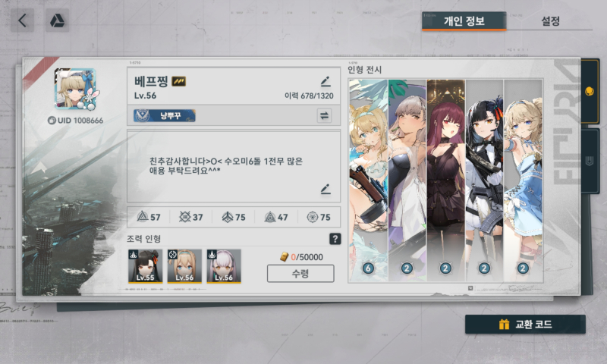This screenshot has height=364, width=607.
Task: Edit the profile message with pencil icon
Action: [x=326, y=189]
